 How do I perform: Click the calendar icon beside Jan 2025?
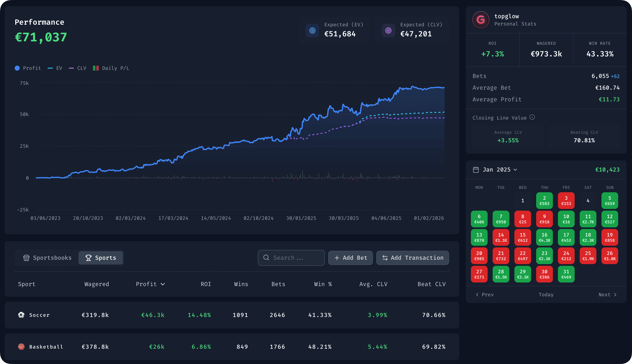click(x=476, y=169)
